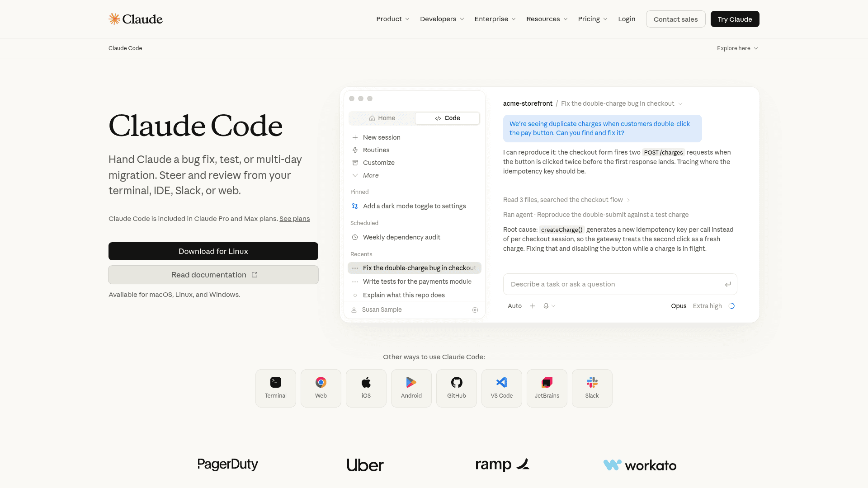The width and height of the screenshot is (868, 488).
Task: Click the Login link
Action: pos(627,19)
